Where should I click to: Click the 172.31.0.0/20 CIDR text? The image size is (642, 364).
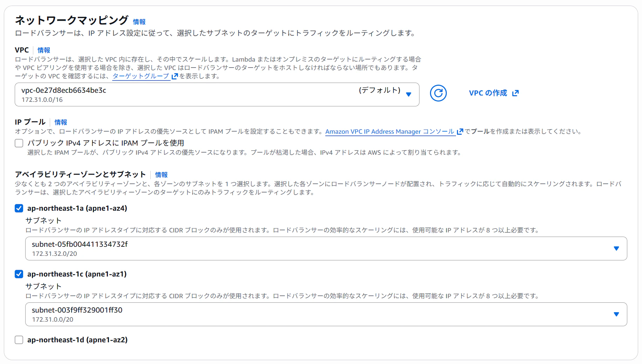pyautogui.click(x=53, y=320)
